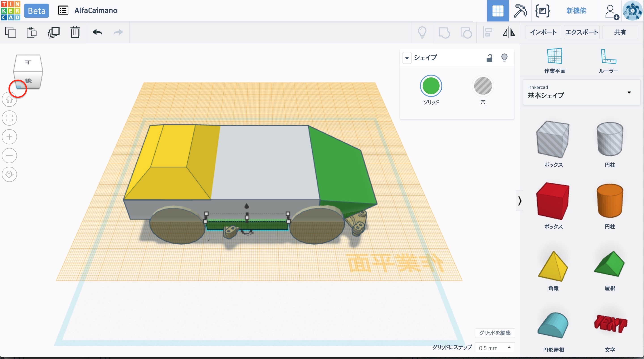Open the 基本シェイプ library dropdown
644x359 pixels.
[581, 92]
